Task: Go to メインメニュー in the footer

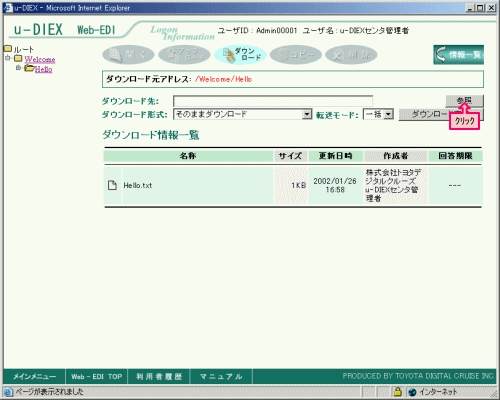Action: click(x=34, y=377)
